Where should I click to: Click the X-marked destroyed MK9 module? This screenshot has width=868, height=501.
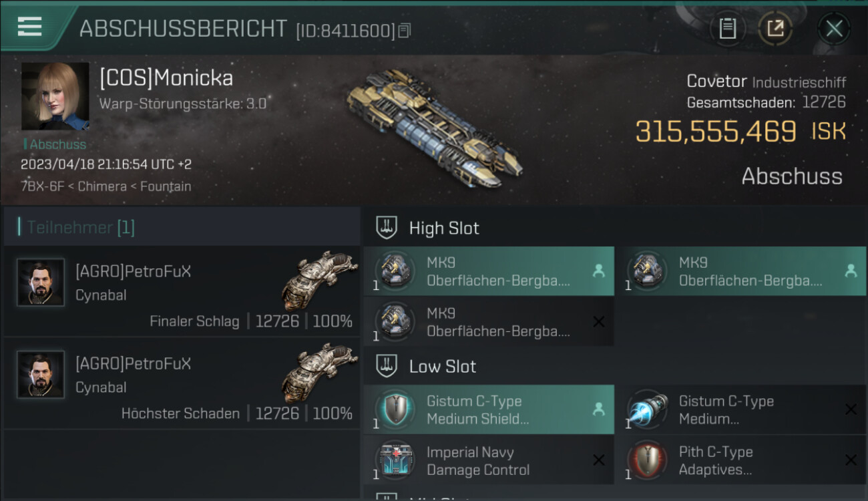tap(489, 322)
